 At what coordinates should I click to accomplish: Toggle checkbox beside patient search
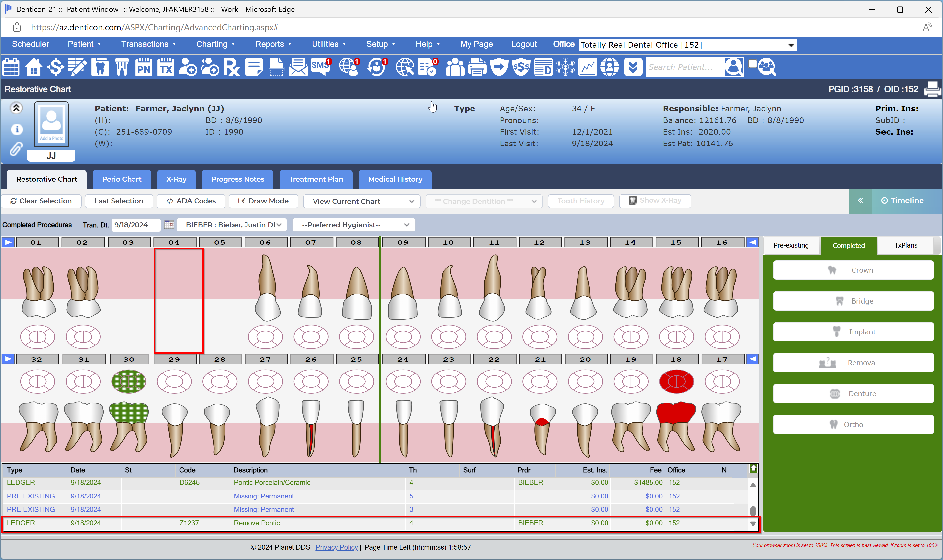(x=752, y=64)
